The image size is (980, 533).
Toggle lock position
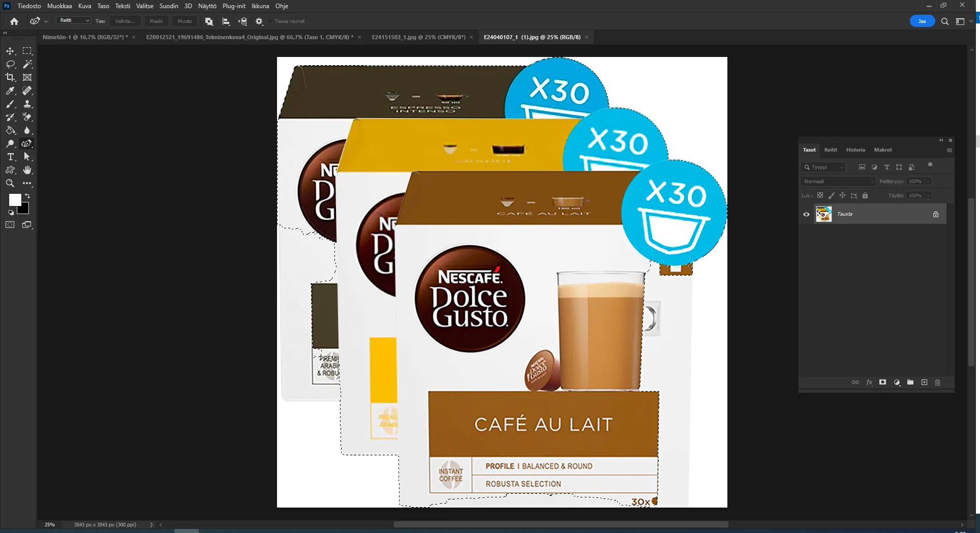[x=842, y=195]
